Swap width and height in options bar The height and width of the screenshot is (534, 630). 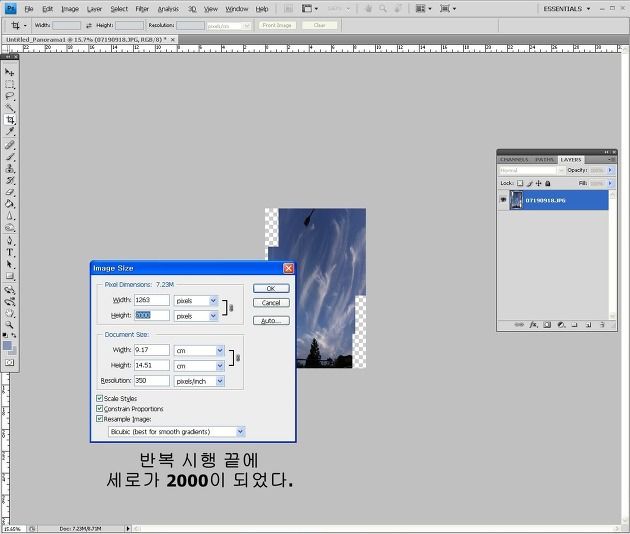coord(88,25)
